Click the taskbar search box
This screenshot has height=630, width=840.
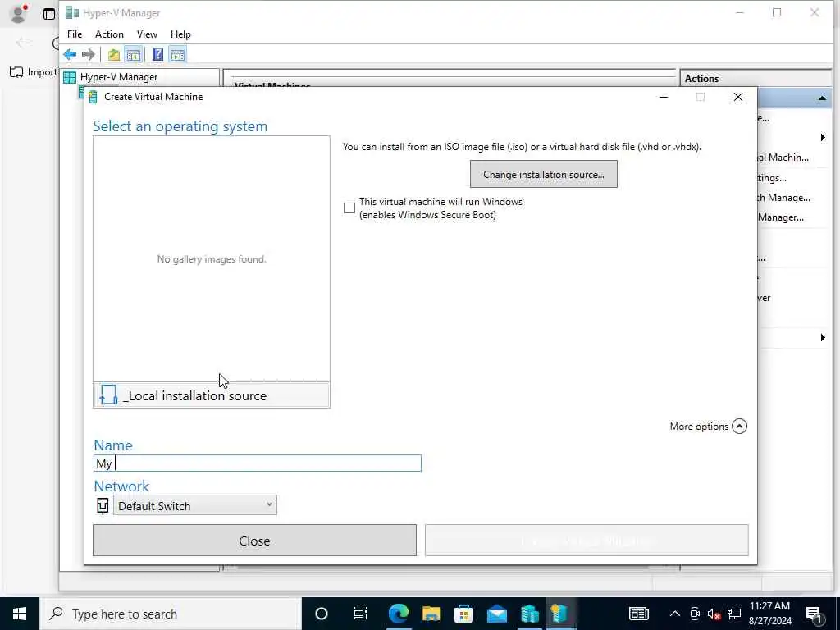171,614
